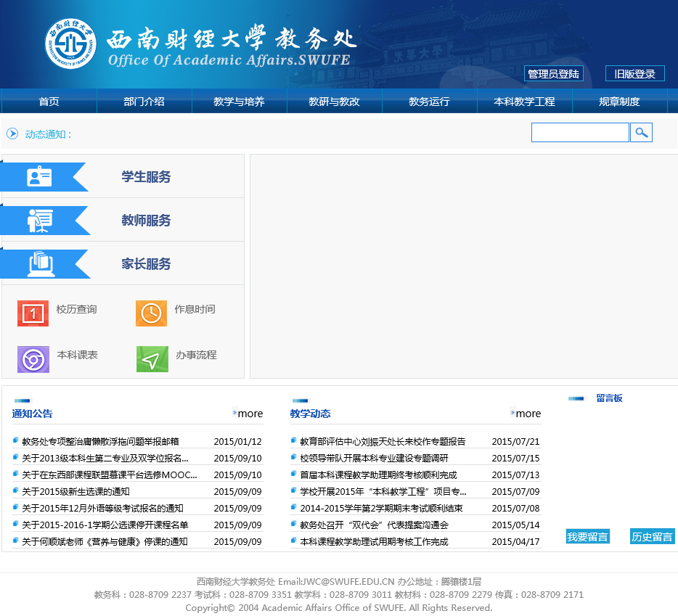Screen dimensions: 678x616
Task: Click the play-arrow icon beside 动态通知
Action: [12, 134]
